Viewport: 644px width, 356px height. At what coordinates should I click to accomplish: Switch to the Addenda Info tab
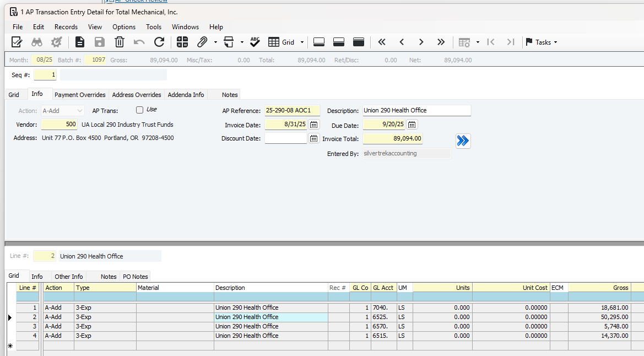tap(186, 95)
